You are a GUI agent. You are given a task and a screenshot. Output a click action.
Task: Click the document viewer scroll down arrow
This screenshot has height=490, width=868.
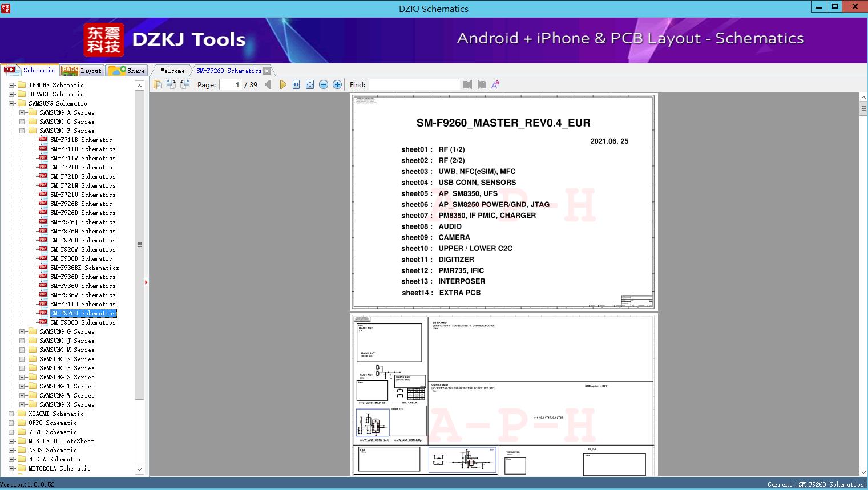[x=863, y=472]
